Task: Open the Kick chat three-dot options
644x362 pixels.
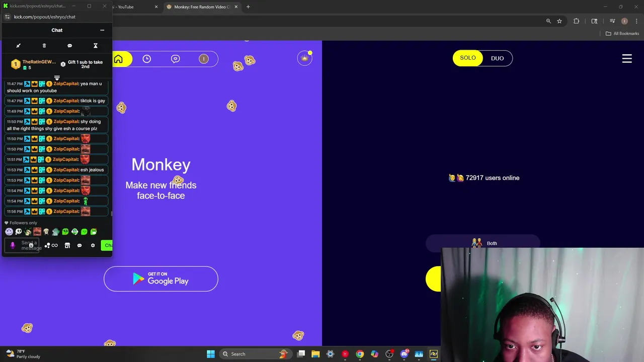Action: (x=102, y=30)
